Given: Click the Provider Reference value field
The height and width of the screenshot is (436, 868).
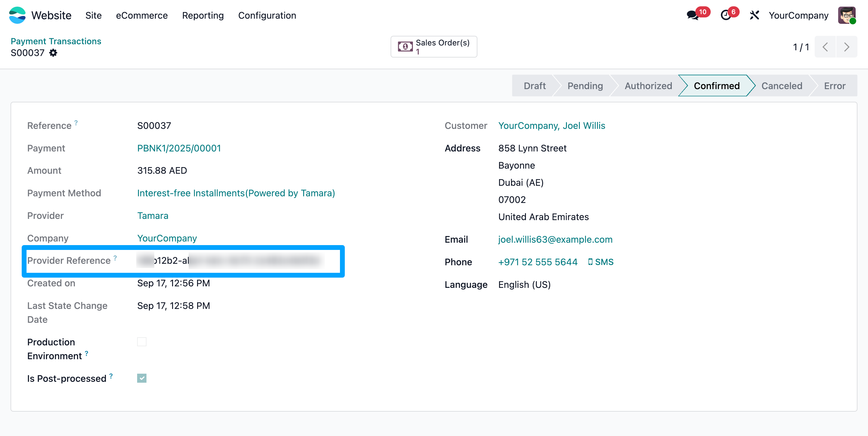Looking at the screenshot, I should tap(231, 260).
